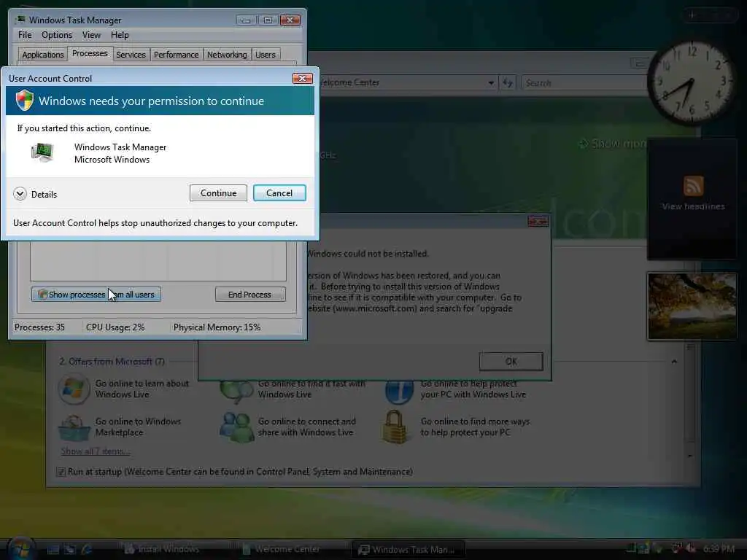Click the Show more link in Welcome Center
747x560 pixels.
click(614, 144)
